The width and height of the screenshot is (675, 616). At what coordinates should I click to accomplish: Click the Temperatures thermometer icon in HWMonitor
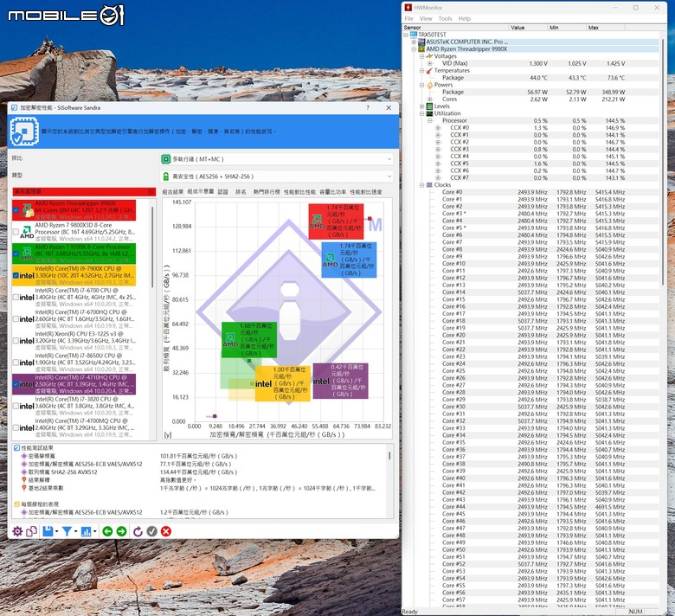pyautogui.click(x=429, y=71)
